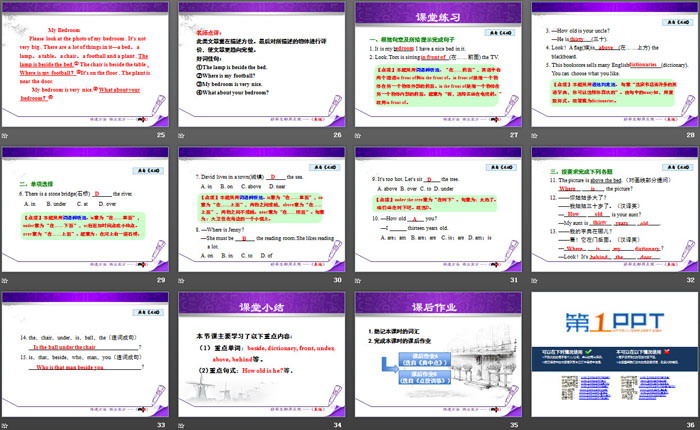Click slide number label '35'
The height and width of the screenshot is (430, 700).
tap(514, 425)
